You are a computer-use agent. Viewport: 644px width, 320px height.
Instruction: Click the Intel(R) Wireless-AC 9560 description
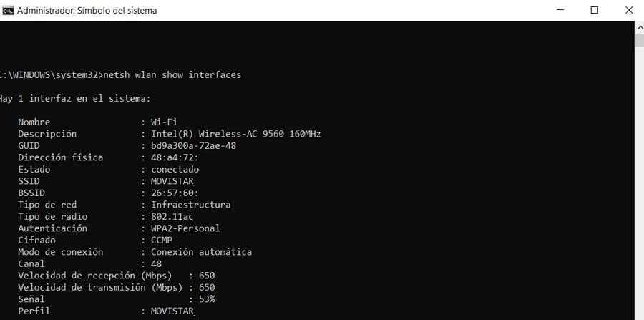click(235, 134)
